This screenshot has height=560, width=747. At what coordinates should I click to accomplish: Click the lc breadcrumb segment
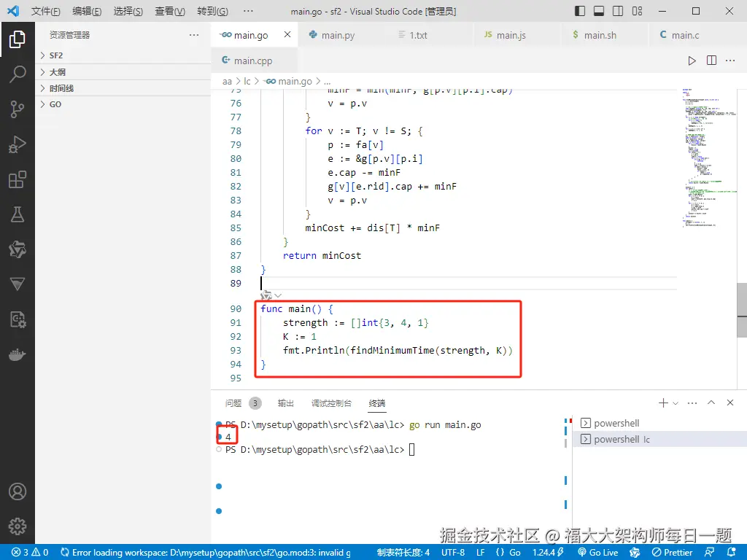247,82
